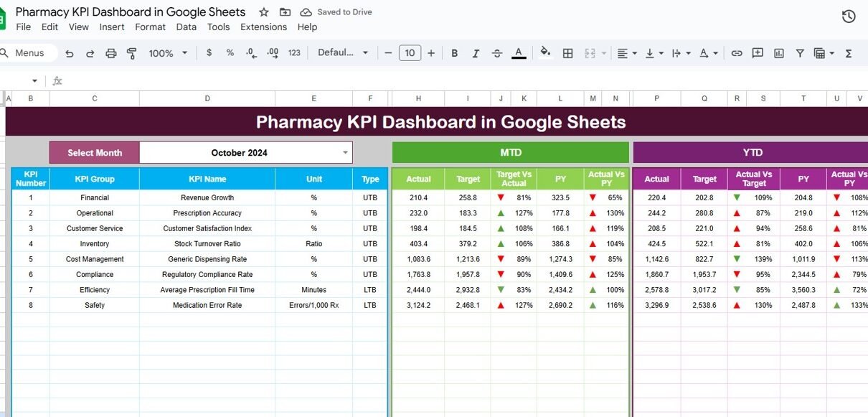Star the document with star icon

click(264, 12)
